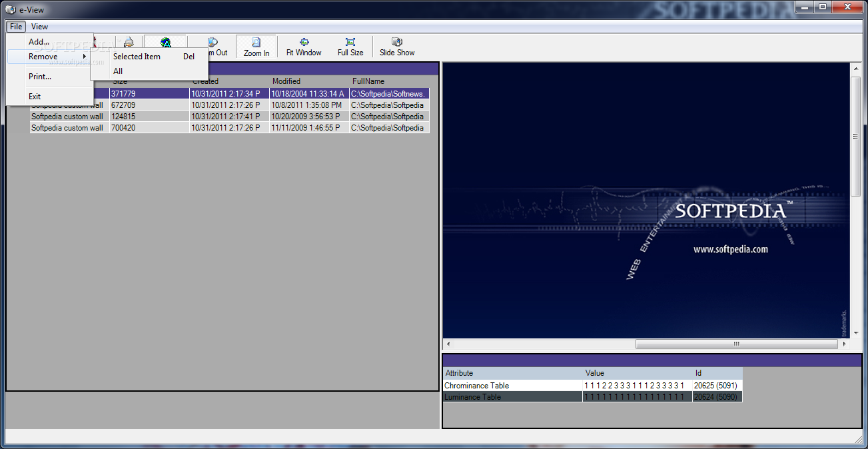Click the Value column header
Screen dimensions: 868x449
(x=638, y=373)
